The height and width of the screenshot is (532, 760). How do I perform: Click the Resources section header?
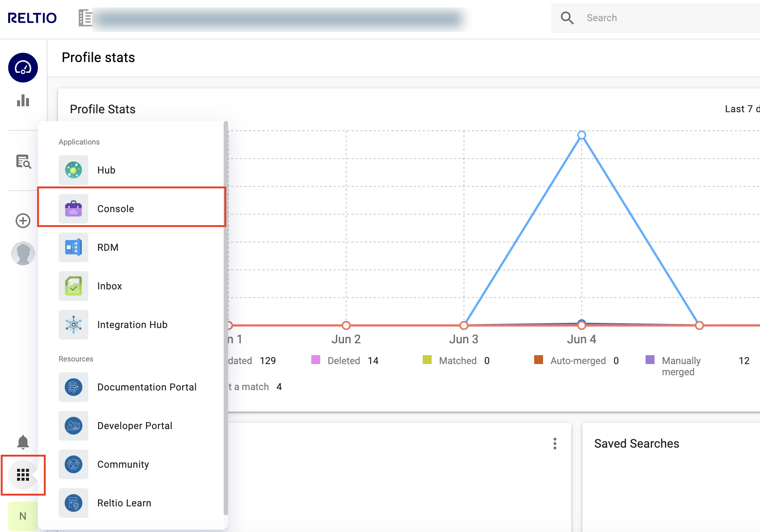(76, 359)
